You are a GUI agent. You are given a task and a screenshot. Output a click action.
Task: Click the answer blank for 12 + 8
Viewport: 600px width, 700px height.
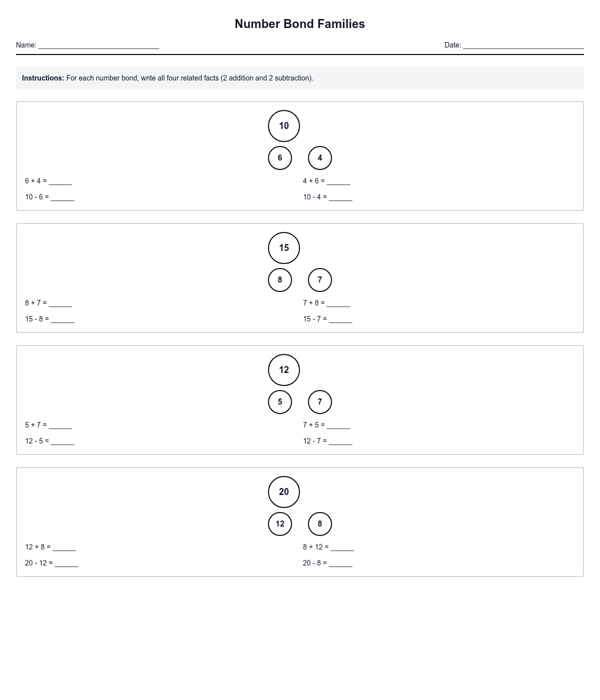pyautogui.click(x=64, y=547)
